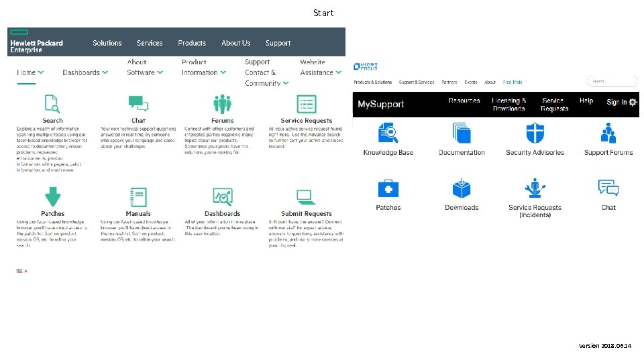Click the Partners link
The height and width of the screenshot is (362, 644).
[449, 82]
